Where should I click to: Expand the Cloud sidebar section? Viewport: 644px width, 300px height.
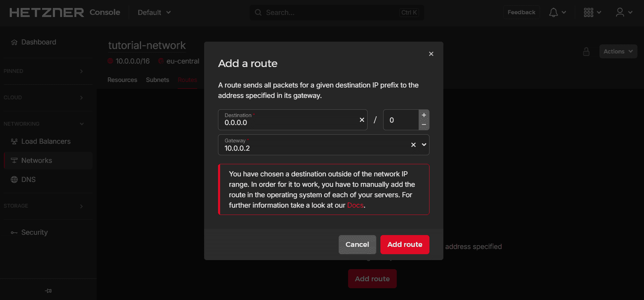click(x=43, y=98)
